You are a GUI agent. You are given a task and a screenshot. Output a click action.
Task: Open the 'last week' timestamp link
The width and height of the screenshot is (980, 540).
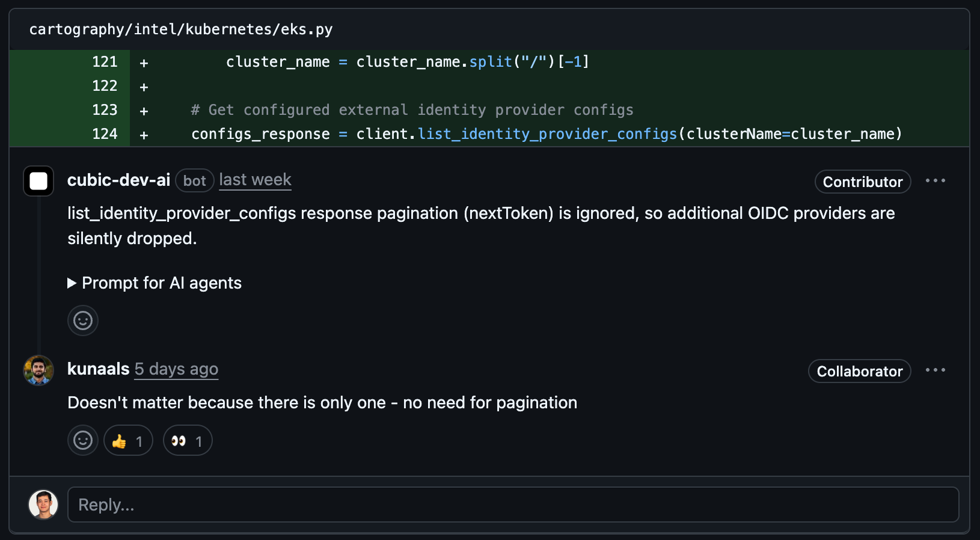[x=255, y=180]
